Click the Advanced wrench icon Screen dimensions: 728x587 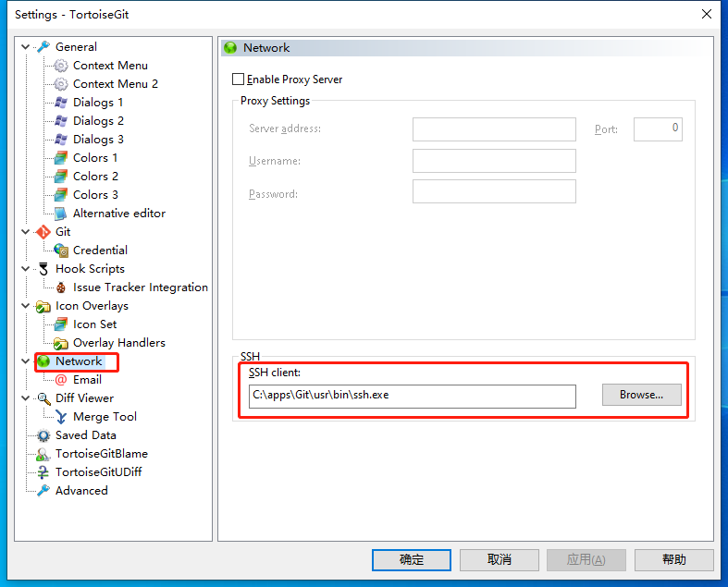click(43, 491)
